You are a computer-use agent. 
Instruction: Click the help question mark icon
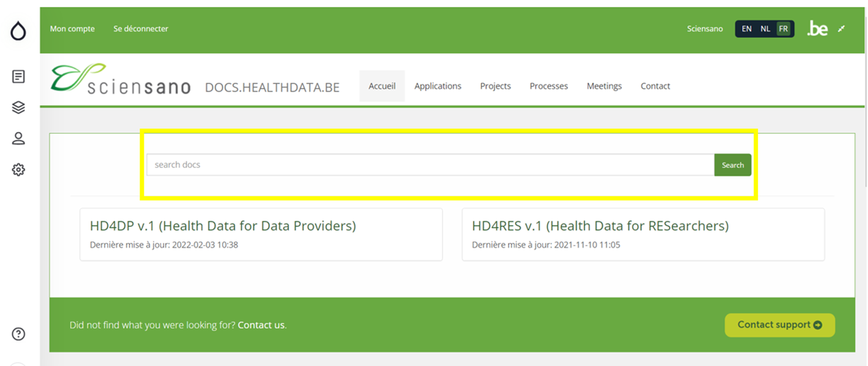coord(18,334)
